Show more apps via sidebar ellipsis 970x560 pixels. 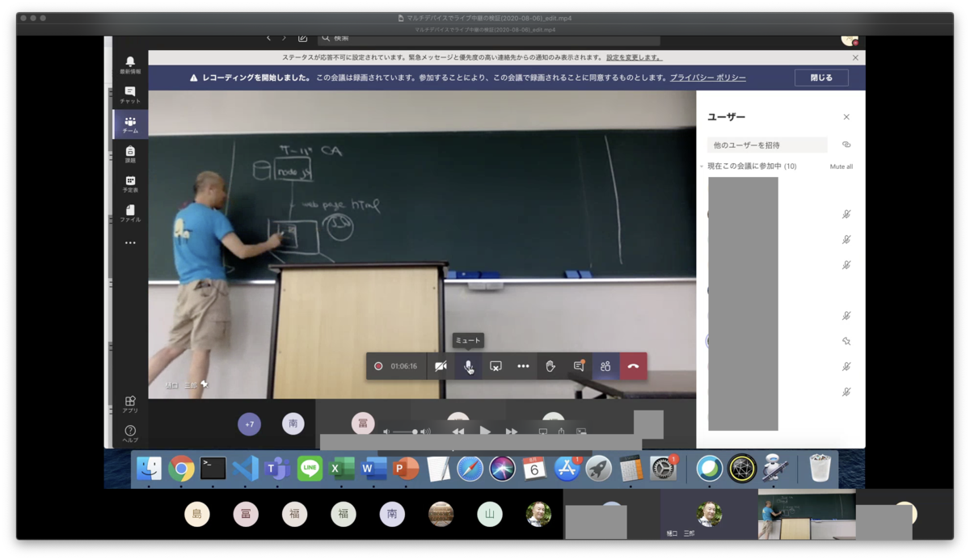tap(130, 242)
